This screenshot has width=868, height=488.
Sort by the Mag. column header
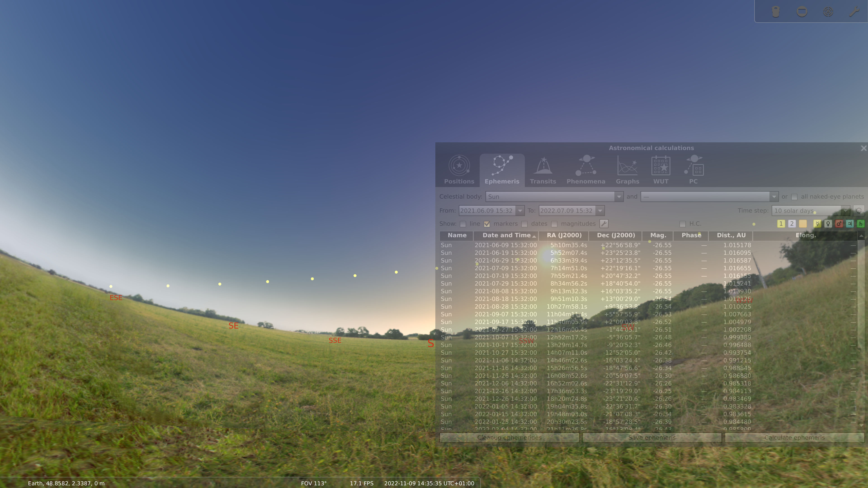(x=658, y=235)
